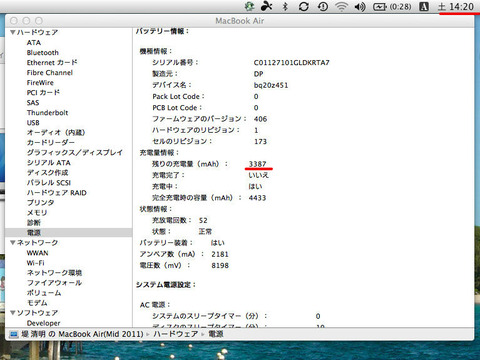Click the cell revision value 173

260,142
